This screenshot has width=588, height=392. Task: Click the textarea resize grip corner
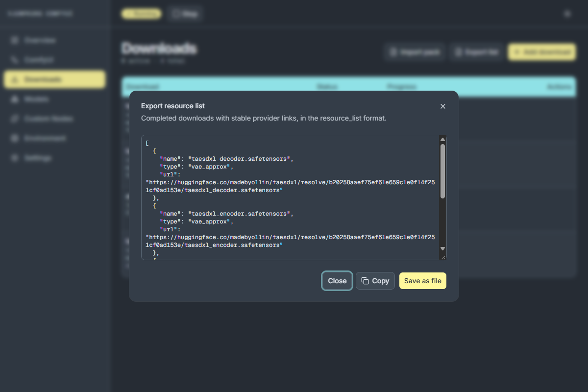tap(443, 256)
